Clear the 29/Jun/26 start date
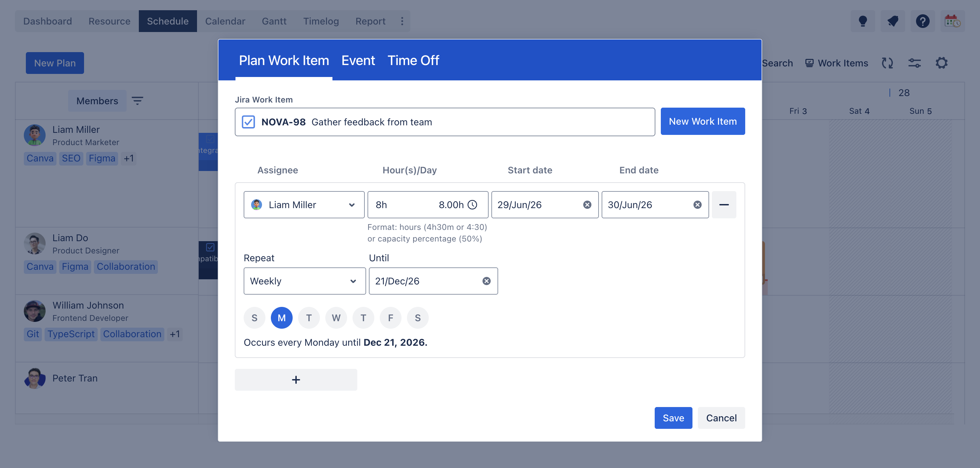Image resolution: width=980 pixels, height=468 pixels. pos(587,205)
